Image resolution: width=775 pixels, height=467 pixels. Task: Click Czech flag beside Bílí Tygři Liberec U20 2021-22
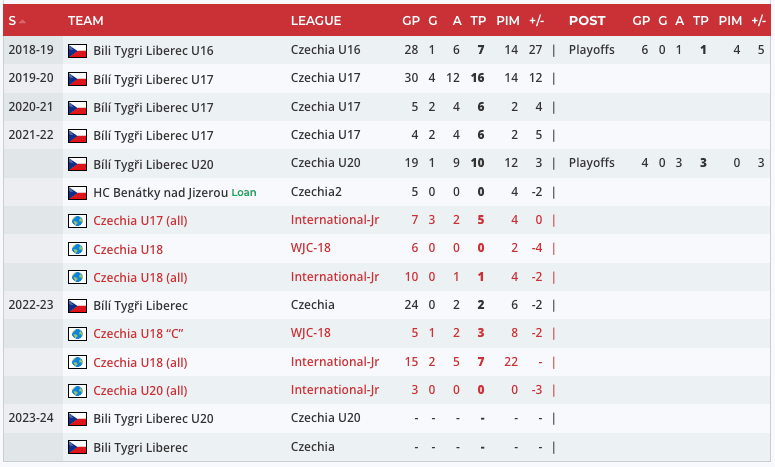(x=77, y=164)
